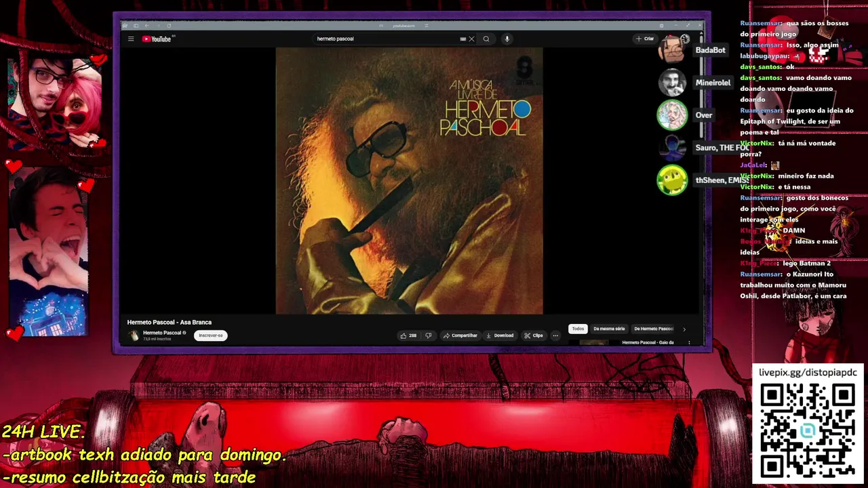Image resolution: width=868 pixels, height=488 pixels.
Task: Like the video with thumbs up
Action: point(408,335)
